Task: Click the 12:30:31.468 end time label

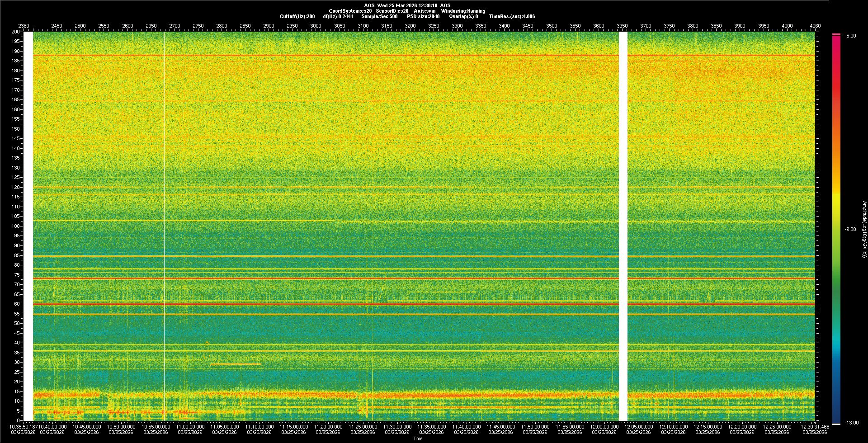Action: click(815, 426)
